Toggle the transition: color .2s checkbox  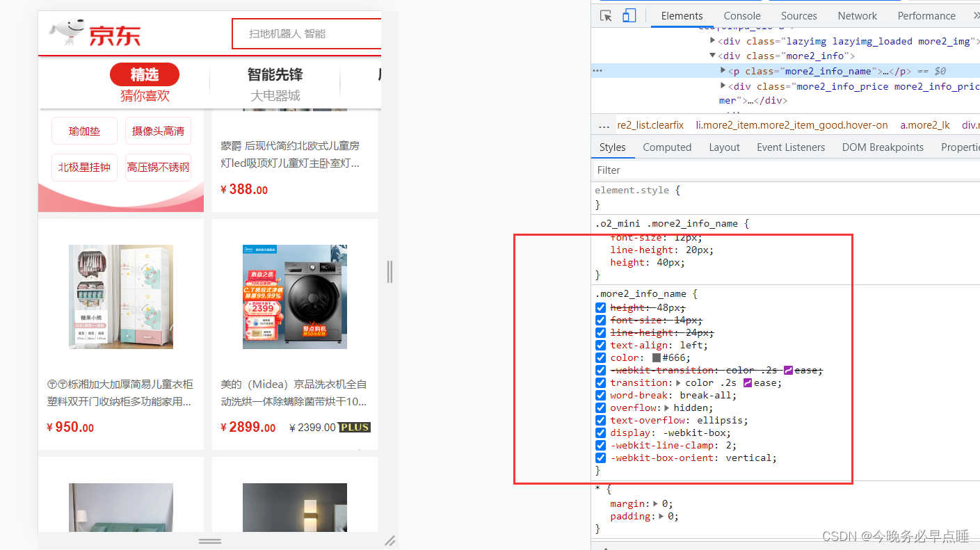click(x=601, y=383)
